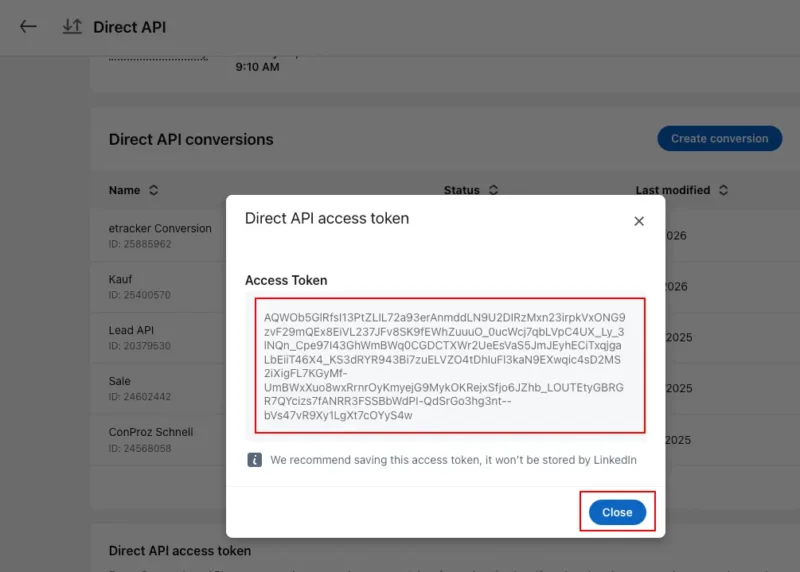Click the back arrow in the header

pos(28,27)
